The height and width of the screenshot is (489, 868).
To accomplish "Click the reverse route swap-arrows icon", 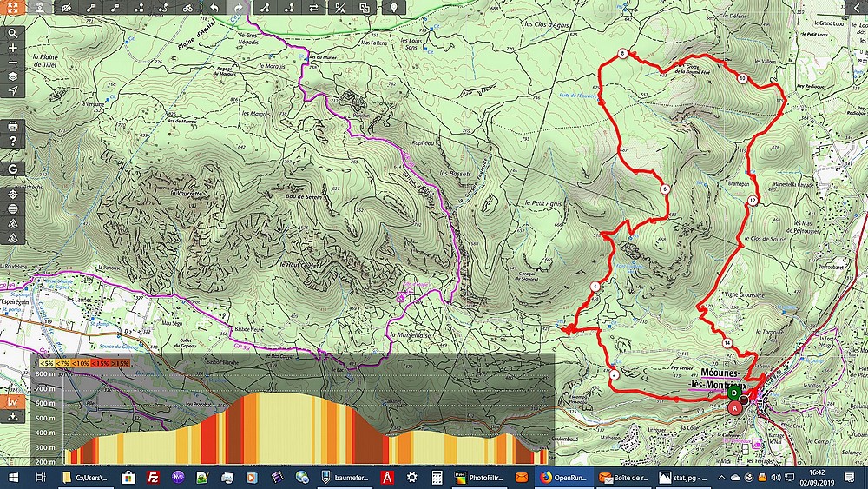I will coord(314,8).
